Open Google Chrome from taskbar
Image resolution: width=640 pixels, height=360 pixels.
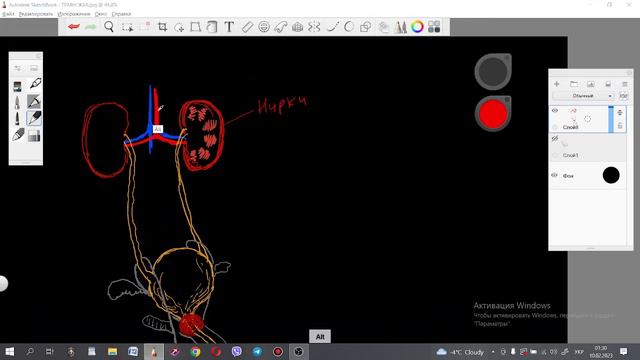[x=196, y=351]
